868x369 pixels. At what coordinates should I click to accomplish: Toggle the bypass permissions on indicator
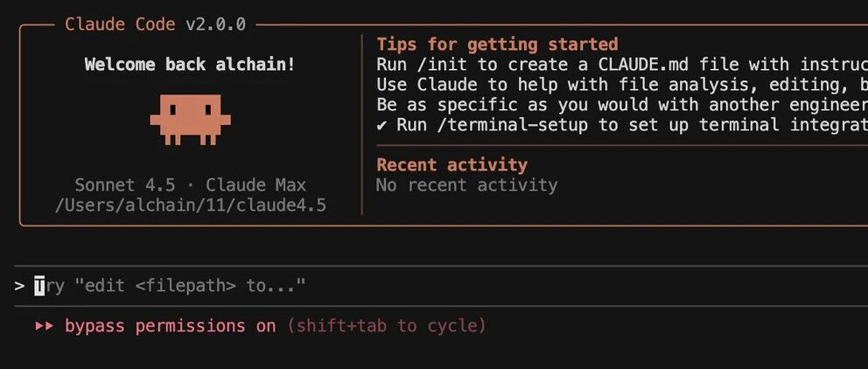pos(170,326)
